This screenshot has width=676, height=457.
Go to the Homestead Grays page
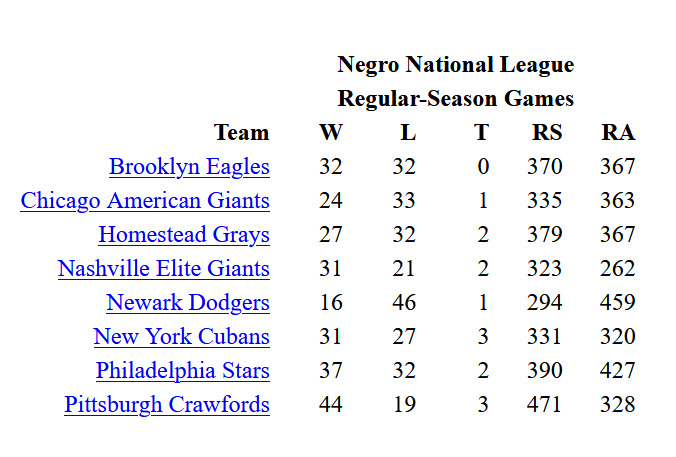184,234
